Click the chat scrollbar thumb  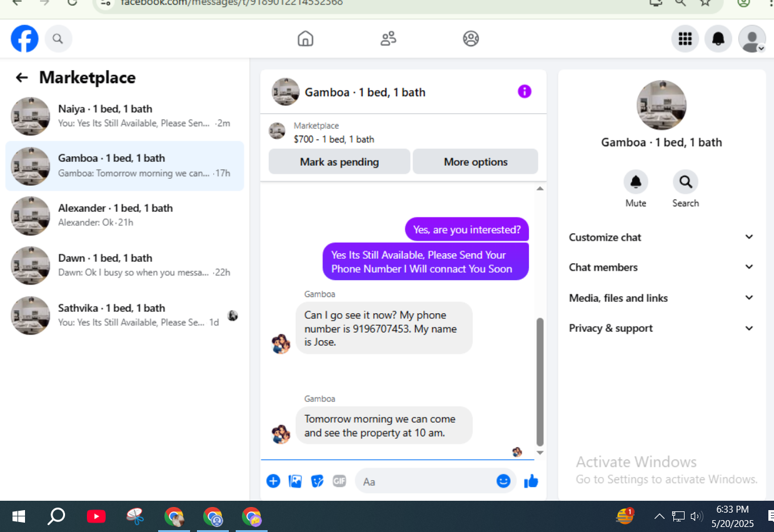pyautogui.click(x=540, y=381)
